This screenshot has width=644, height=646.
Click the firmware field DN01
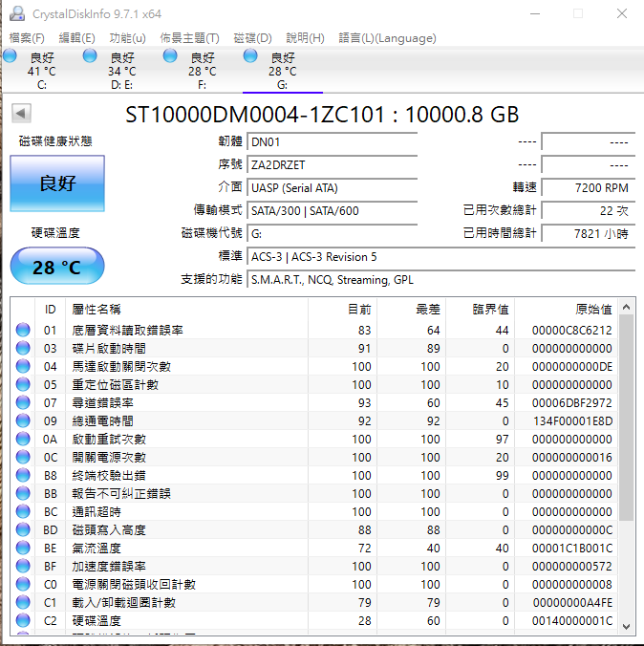click(x=333, y=142)
